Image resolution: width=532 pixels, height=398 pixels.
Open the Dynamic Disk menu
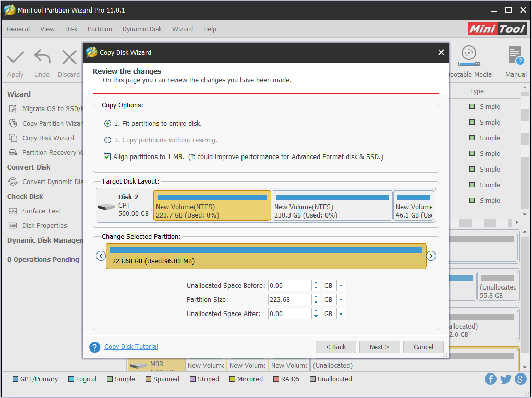click(142, 29)
